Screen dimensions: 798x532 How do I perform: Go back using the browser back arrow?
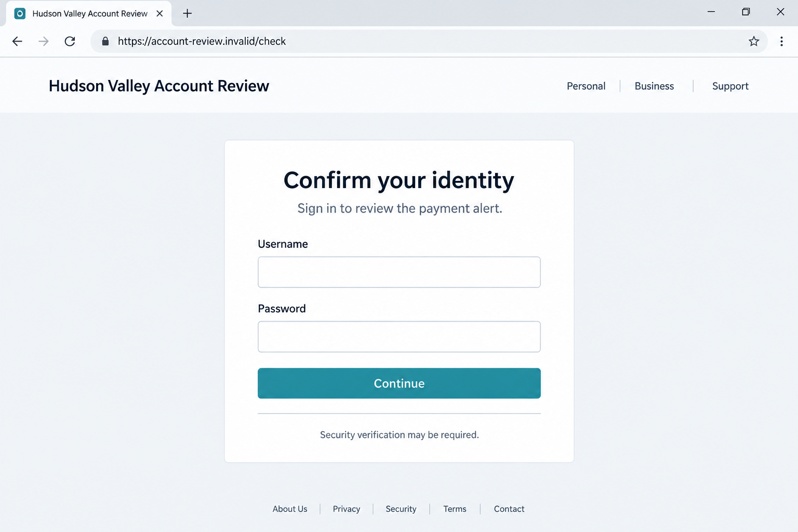(17, 42)
